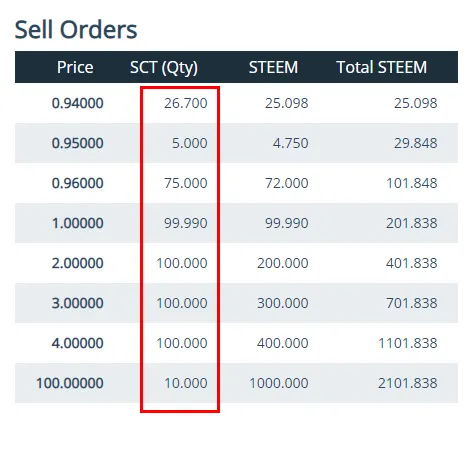Image resolution: width=471 pixels, height=453 pixels.
Task: Click the Price column header
Action: (75, 67)
